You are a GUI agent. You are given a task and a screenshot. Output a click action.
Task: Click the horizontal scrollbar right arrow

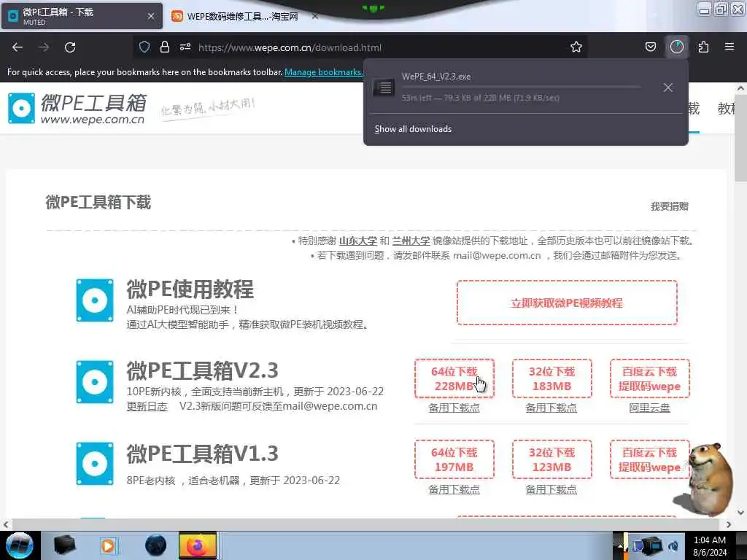729,524
